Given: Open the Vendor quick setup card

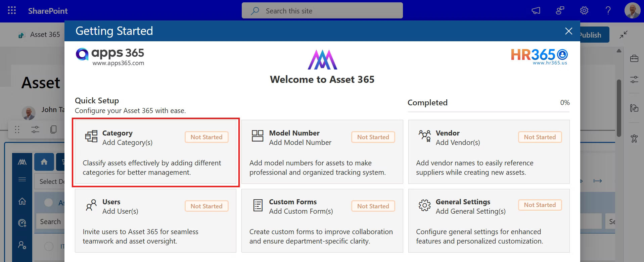Looking at the screenshot, I should [x=489, y=152].
